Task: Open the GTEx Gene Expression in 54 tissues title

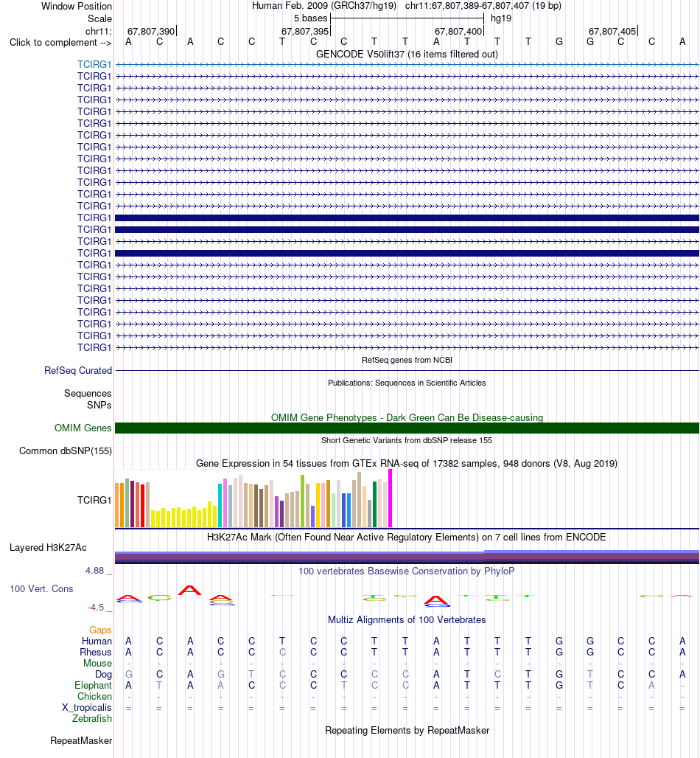Action: pos(407,464)
